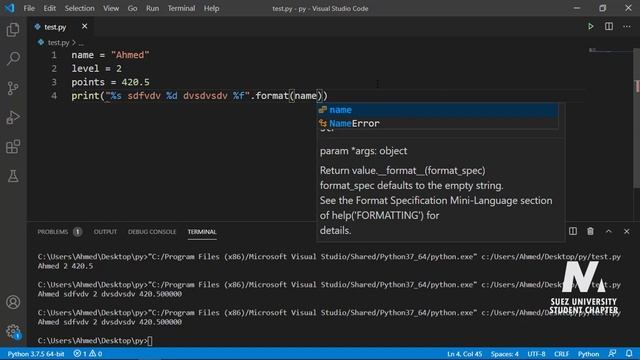
Task: Select Python 3.7.5 64-bit interpreter
Action: (36, 354)
